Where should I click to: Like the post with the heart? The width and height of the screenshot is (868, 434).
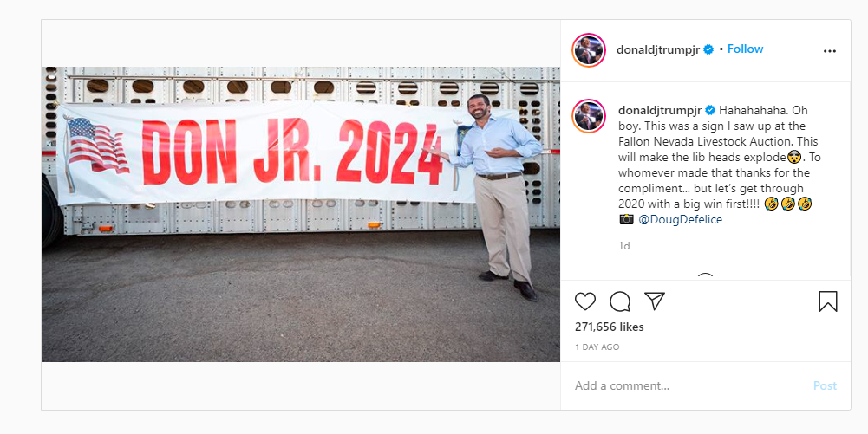pyautogui.click(x=585, y=301)
